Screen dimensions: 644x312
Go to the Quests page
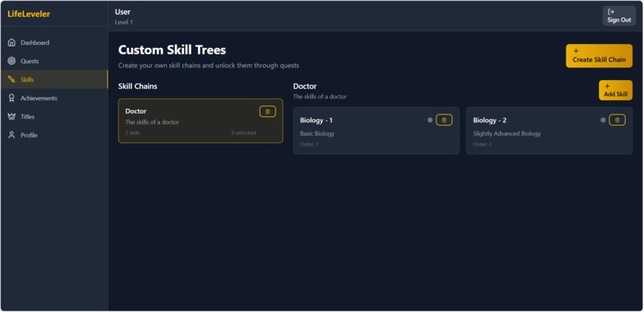(x=54, y=61)
